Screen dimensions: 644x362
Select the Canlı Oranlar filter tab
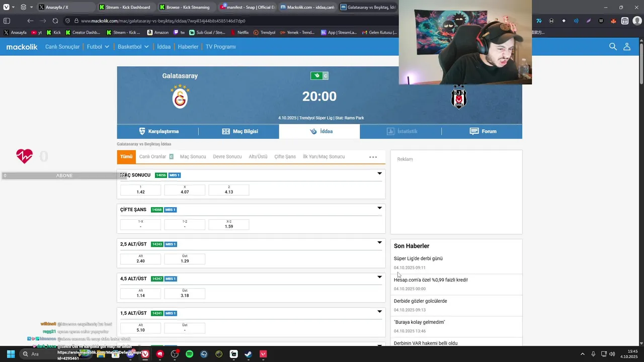(x=156, y=157)
